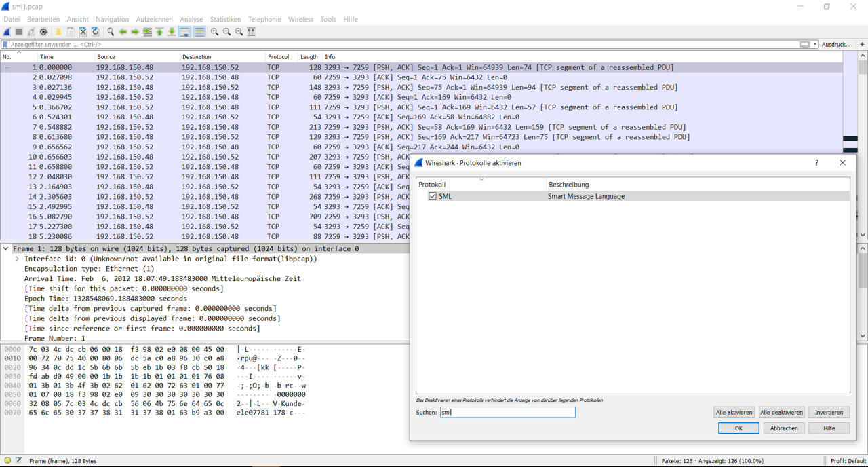Image resolution: width=868 pixels, height=467 pixels.
Task: Open the Datei menu
Action: point(12,19)
